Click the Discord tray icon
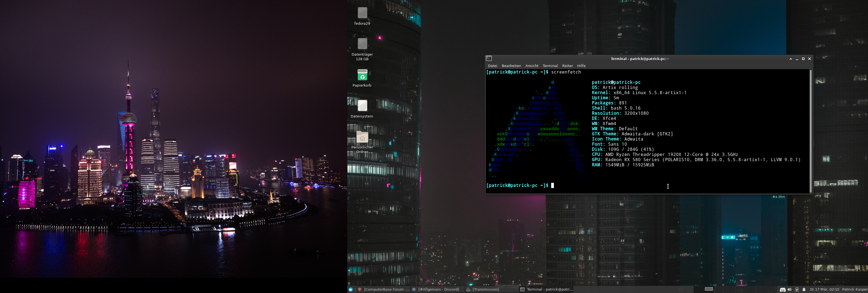 click(782, 289)
